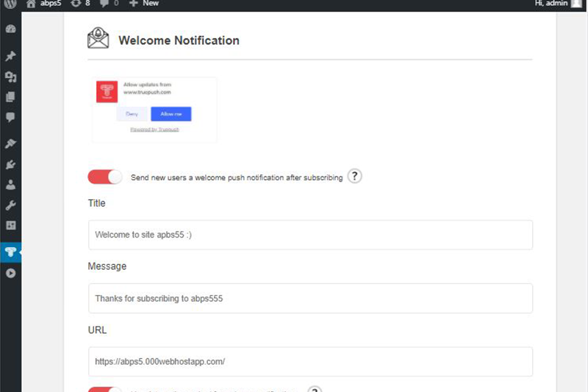Click Deny in the opt-in preview
Viewport: 588px width, 392px height.
132,114
